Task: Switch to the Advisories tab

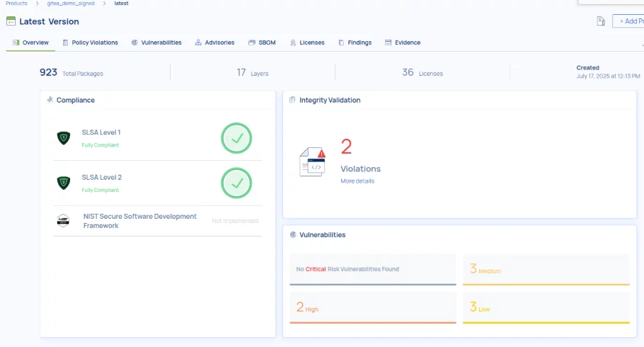Action: pyautogui.click(x=214, y=42)
